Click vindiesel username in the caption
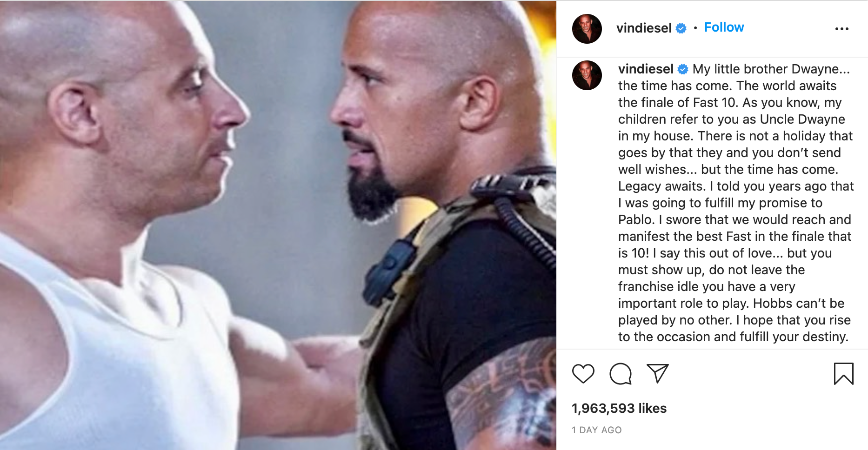Screen dimensions: 868x450 coord(646,69)
